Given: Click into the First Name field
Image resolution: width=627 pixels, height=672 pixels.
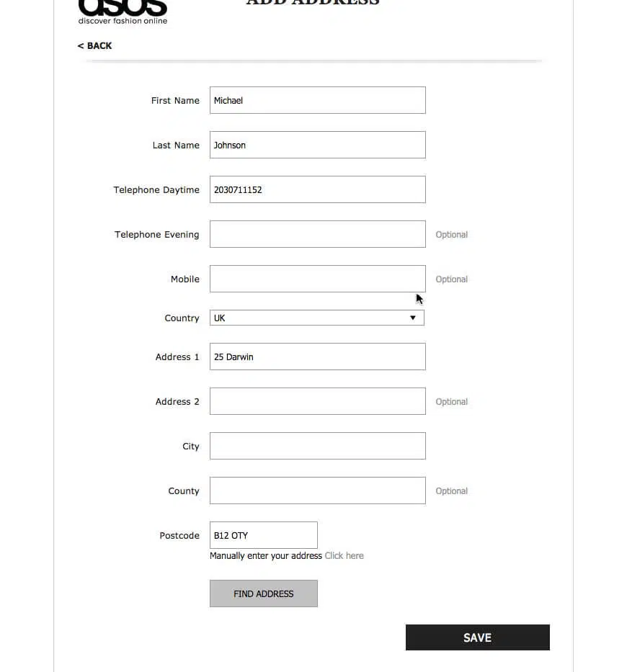Looking at the screenshot, I should 317,101.
